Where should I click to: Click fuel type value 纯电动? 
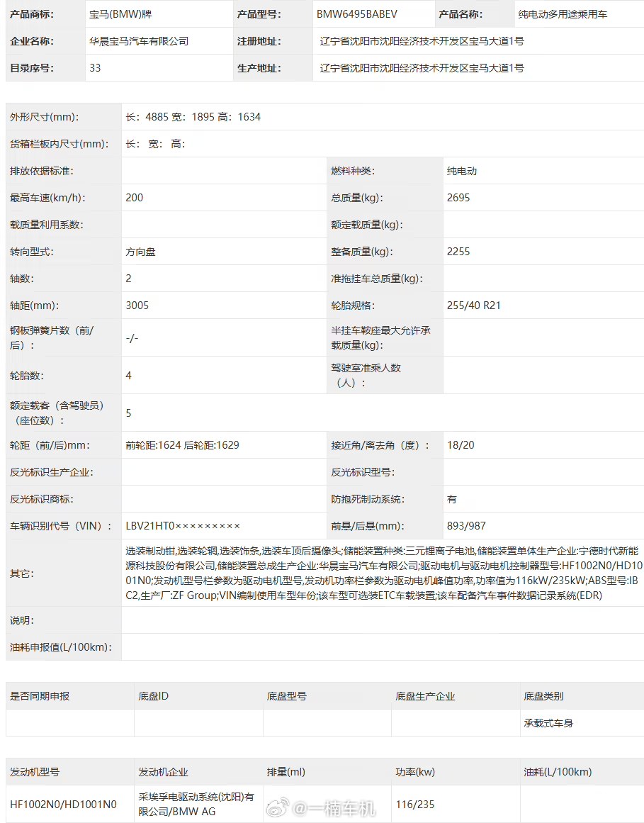pos(461,171)
